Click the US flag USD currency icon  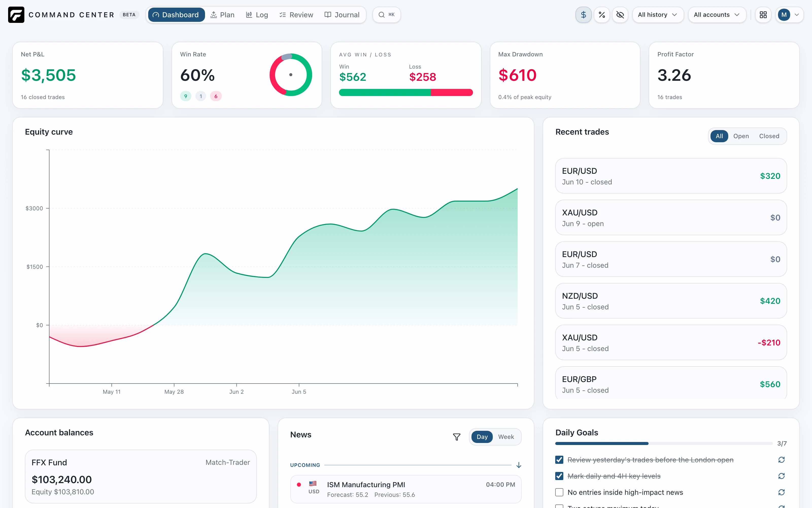(313, 483)
